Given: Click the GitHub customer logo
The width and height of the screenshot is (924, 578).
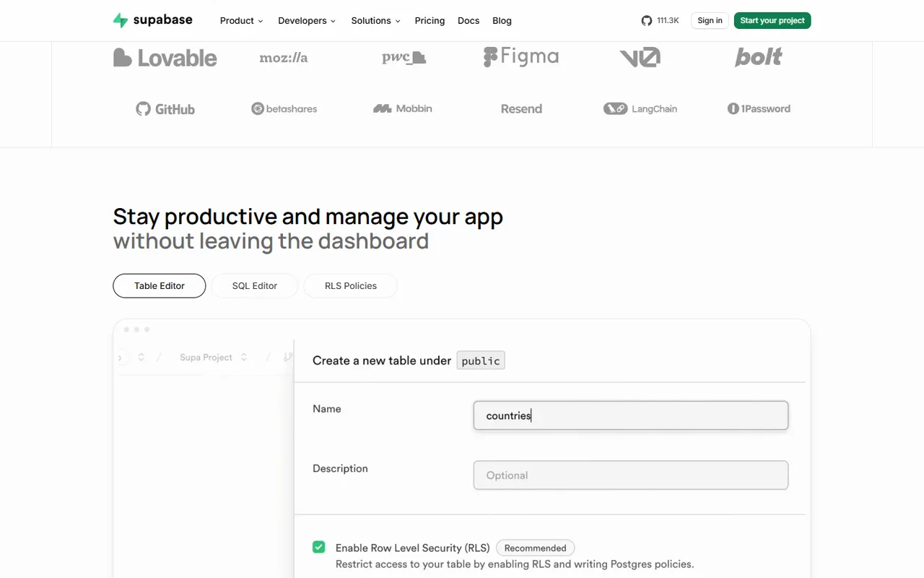Looking at the screenshot, I should tap(165, 109).
